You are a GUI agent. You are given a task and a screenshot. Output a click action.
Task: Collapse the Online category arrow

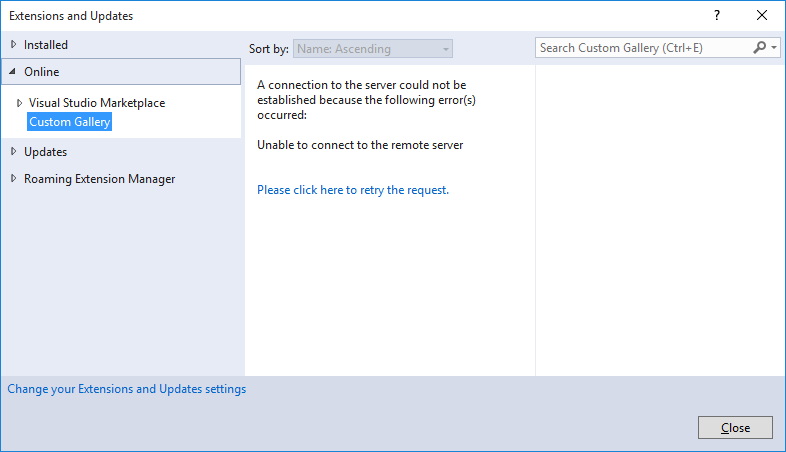tap(13, 72)
